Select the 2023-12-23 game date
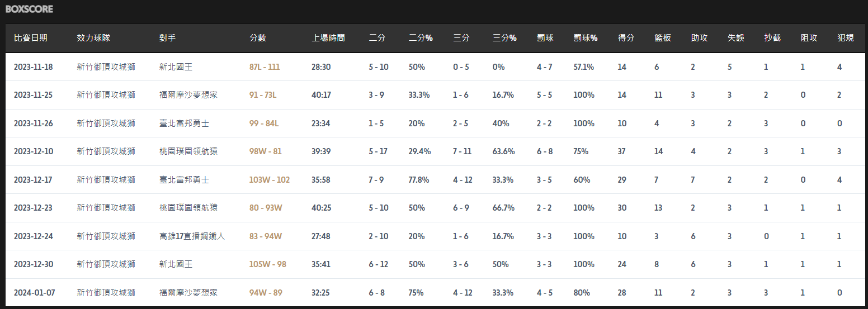Viewport: 868px width, 309px height. click(34, 208)
